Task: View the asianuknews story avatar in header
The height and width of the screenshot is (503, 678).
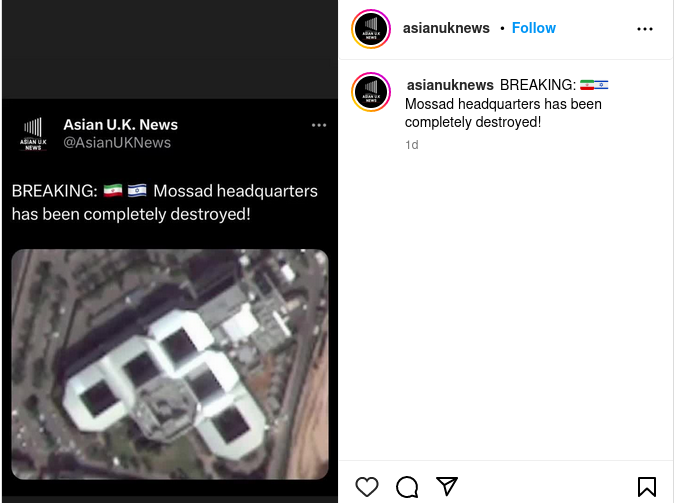Action: (x=371, y=29)
